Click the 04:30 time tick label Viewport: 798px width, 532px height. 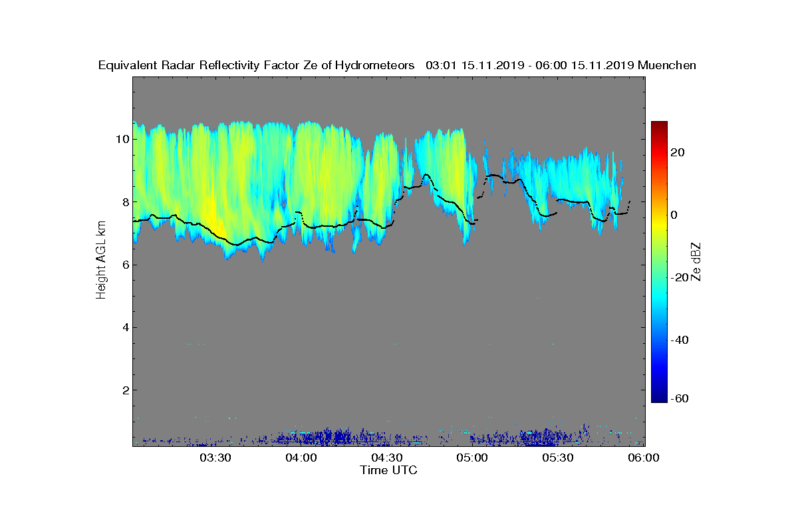click(x=387, y=458)
